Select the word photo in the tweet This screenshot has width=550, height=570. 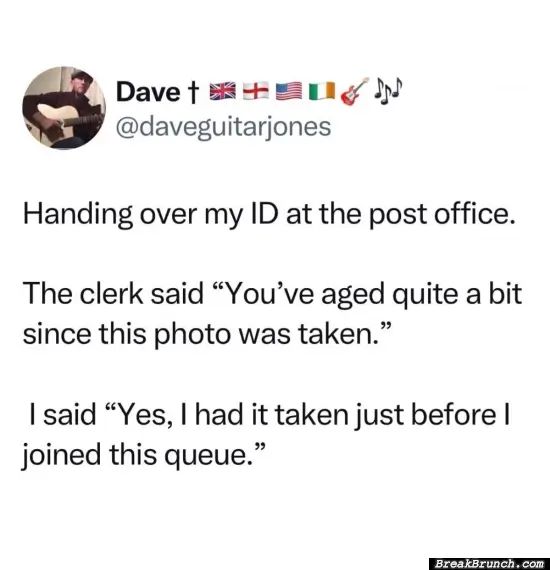click(x=192, y=335)
